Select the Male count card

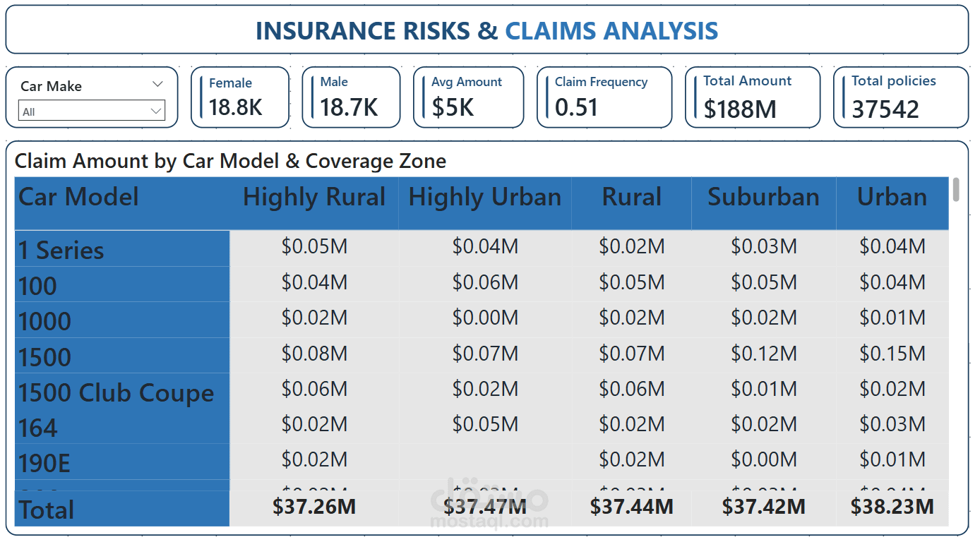(351, 97)
